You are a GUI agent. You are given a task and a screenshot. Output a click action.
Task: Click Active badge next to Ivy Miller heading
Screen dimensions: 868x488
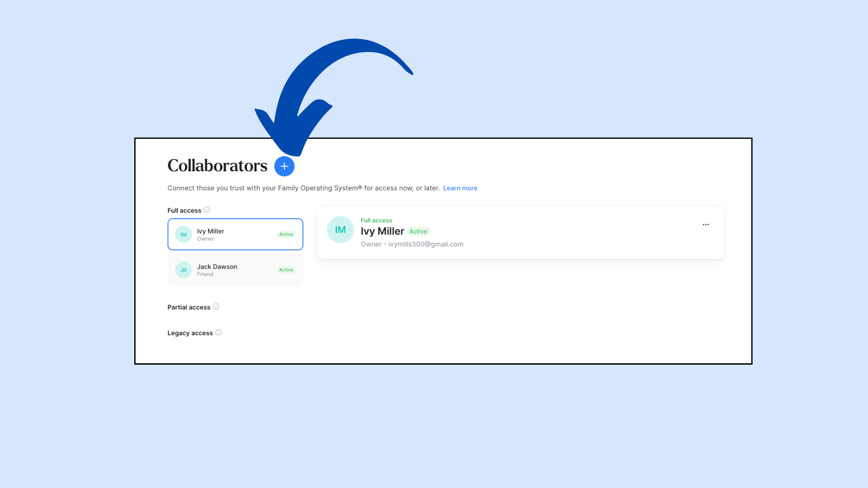click(418, 231)
